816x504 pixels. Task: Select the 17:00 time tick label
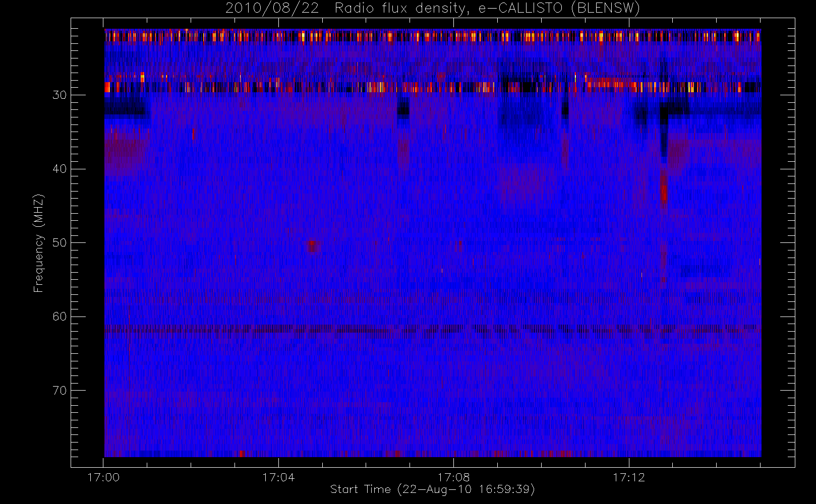(103, 477)
